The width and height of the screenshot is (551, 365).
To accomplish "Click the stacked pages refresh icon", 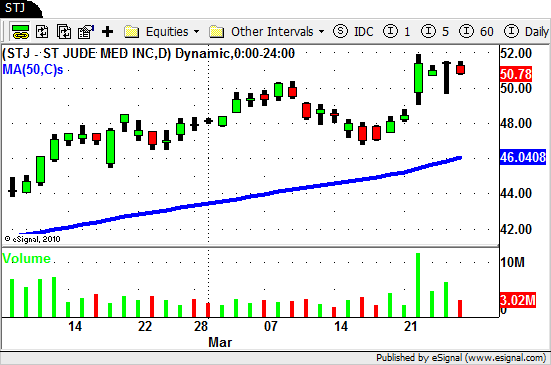I will 64,32.
